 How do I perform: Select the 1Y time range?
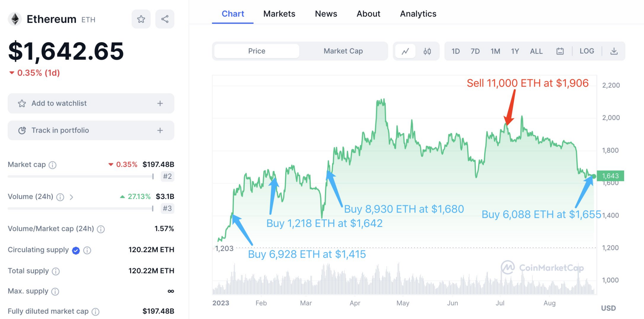point(515,51)
